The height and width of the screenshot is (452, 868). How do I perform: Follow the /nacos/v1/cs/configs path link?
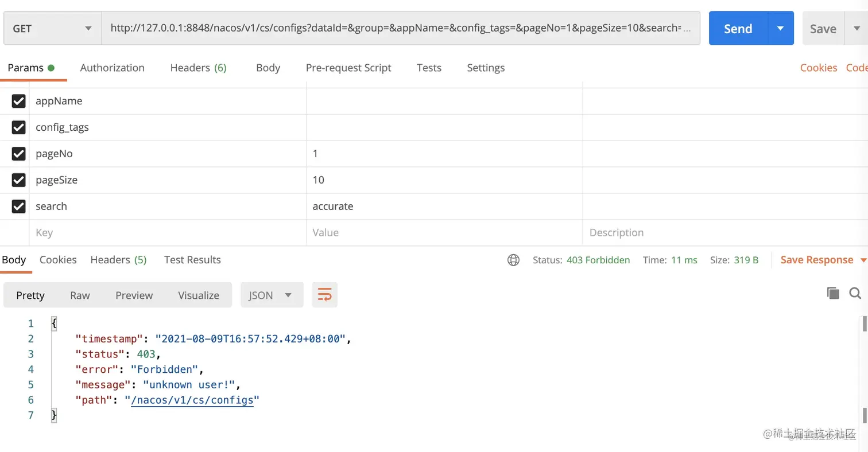192,400
